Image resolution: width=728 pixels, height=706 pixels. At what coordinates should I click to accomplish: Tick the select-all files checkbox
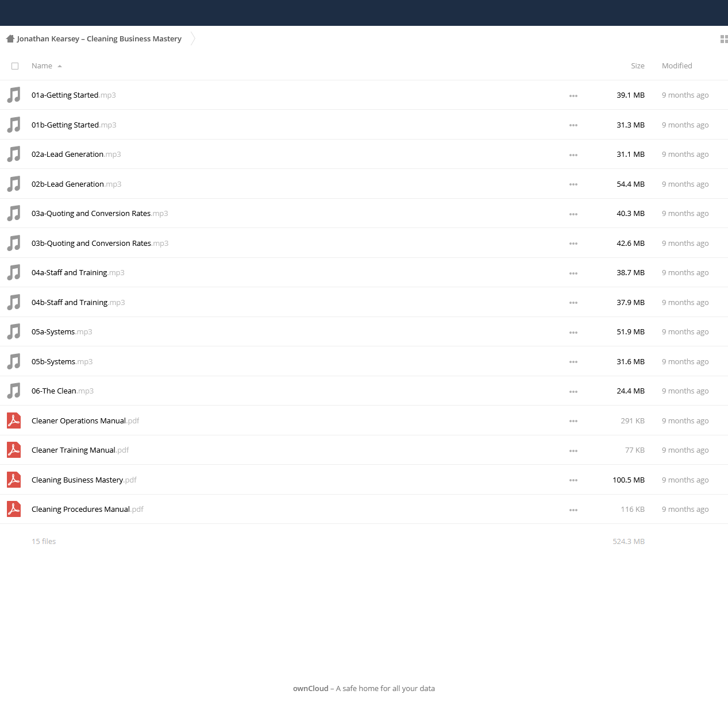click(x=15, y=66)
